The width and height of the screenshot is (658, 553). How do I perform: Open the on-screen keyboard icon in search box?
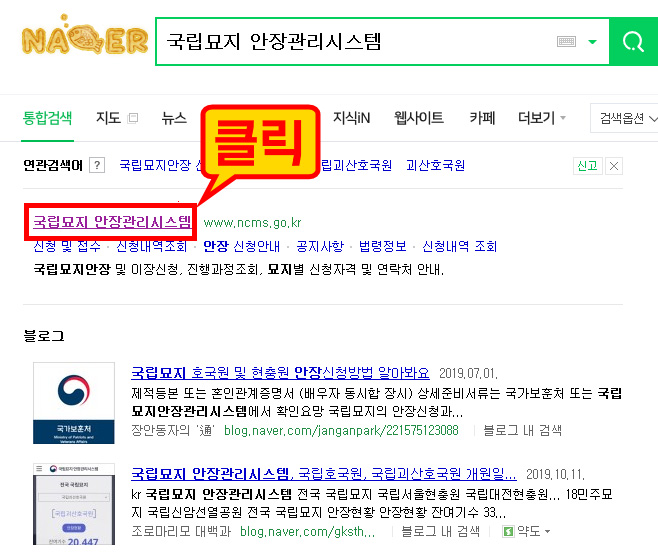click(x=566, y=41)
